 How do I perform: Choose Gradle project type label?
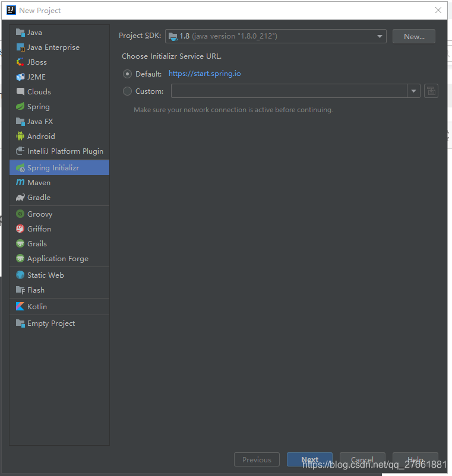click(39, 197)
